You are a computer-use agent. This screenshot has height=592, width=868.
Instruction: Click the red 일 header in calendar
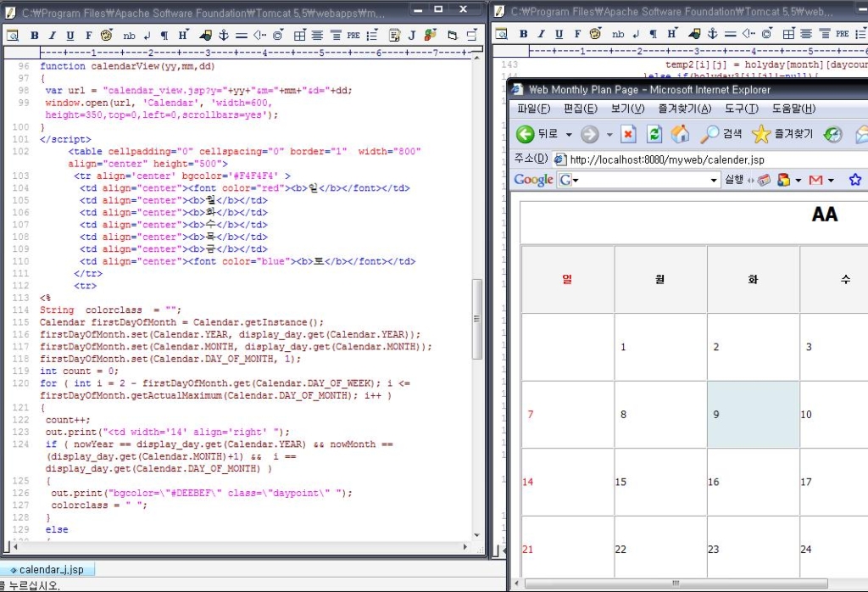(x=567, y=279)
